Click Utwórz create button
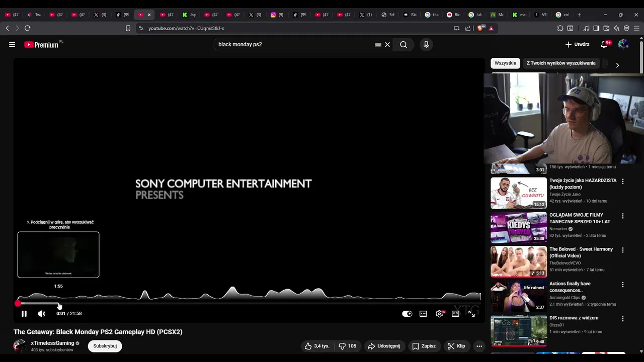644x362 pixels. coord(577,44)
